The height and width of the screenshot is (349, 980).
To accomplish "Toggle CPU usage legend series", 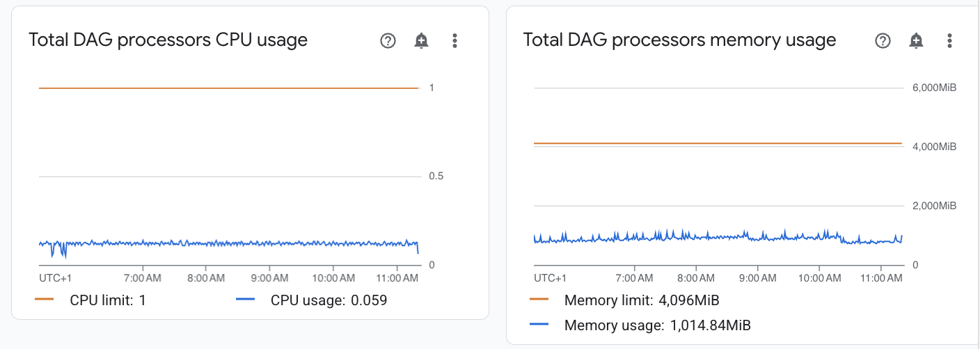I will tap(312, 300).
